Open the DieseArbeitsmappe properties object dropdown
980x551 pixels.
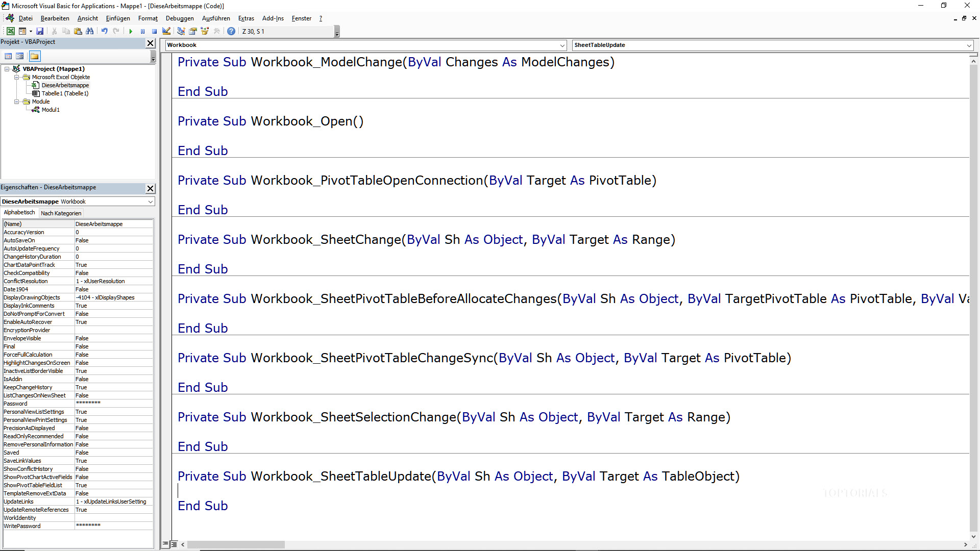point(150,202)
